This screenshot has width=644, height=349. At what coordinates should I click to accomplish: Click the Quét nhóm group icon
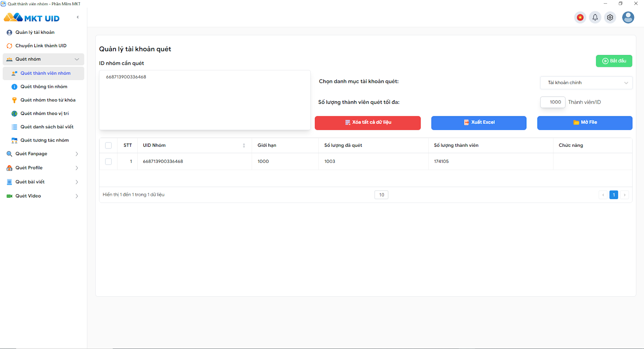[x=9, y=60]
